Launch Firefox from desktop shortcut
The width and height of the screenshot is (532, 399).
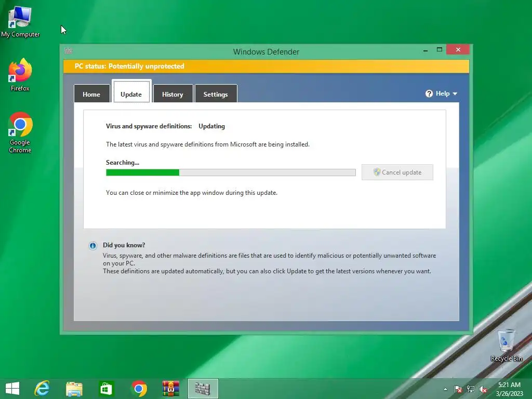point(20,75)
